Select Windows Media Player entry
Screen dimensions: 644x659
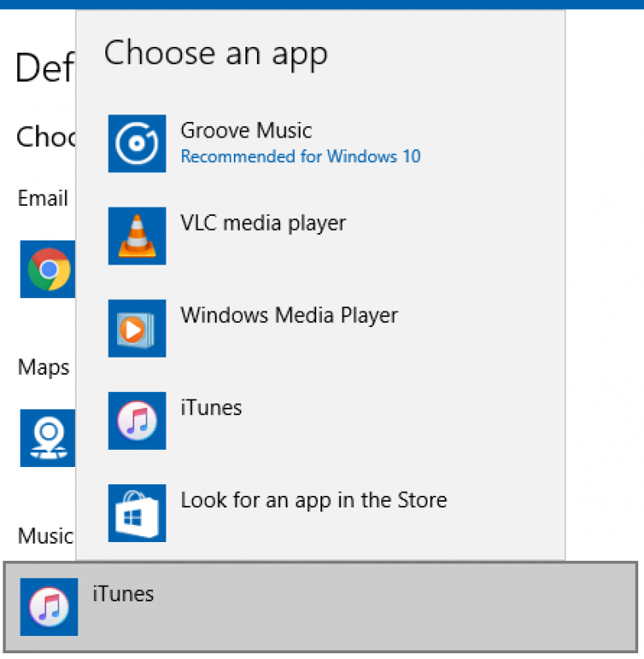(289, 315)
